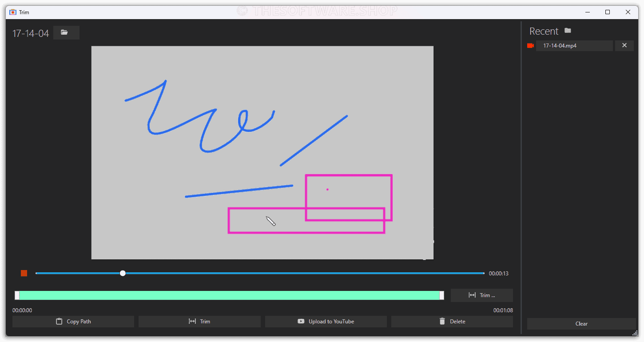The width and height of the screenshot is (644, 342).
Task: Stop playback with the red square button
Action: pos(24,273)
